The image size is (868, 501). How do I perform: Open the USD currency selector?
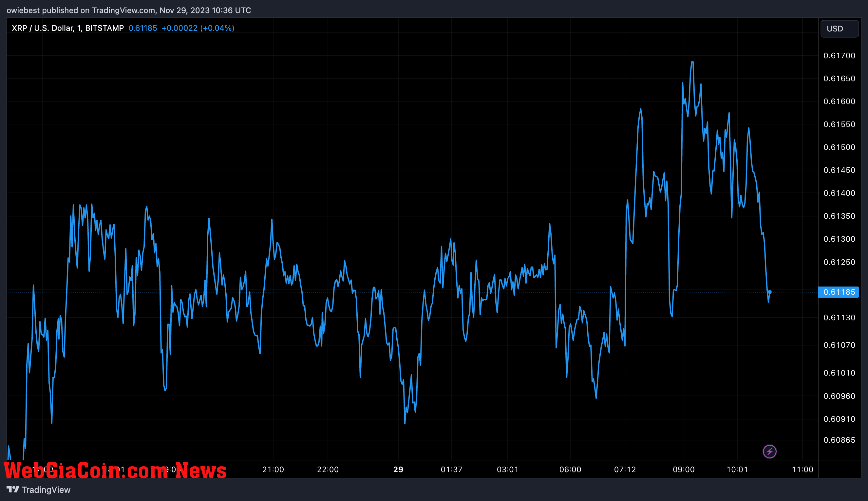(x=840, y=28)
